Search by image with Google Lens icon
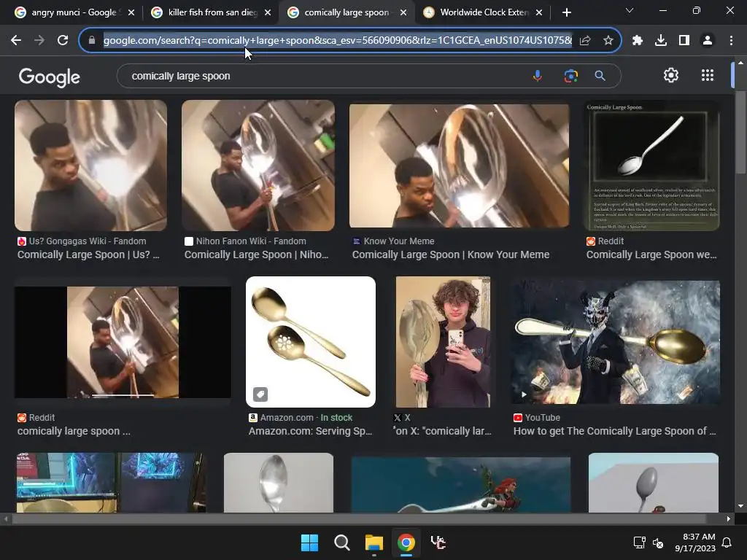747x560 pixels. point(570,76)
